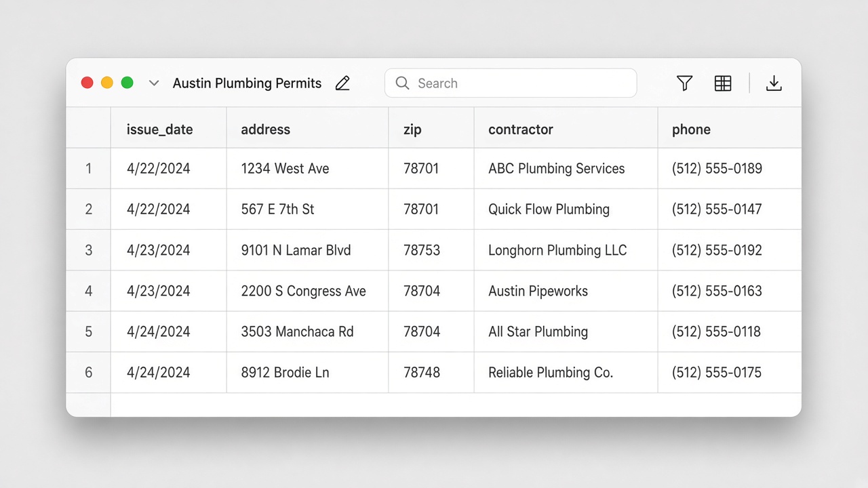Click the ABC Plumbing Services cell
868x488 pixels.
(566, 169)
